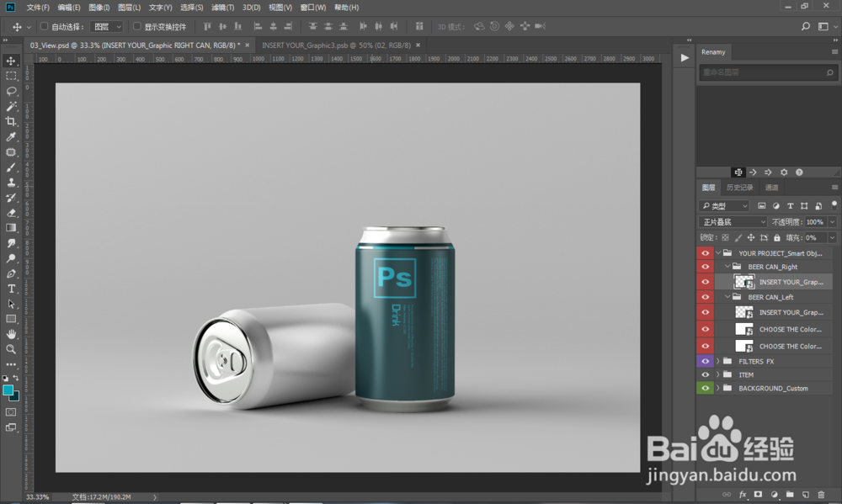Collapse the YOUR PROJECT_Smart Obj group

[718, 252]
